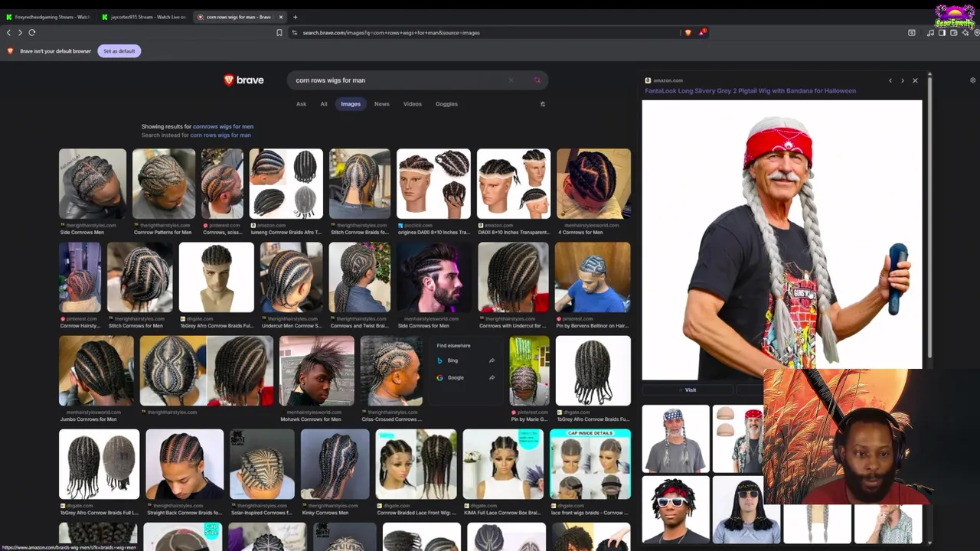Open the Straight Back Cornrow Braids thumbnail
The width and height of the screenshot is (980, 551).
pos(185,465)
